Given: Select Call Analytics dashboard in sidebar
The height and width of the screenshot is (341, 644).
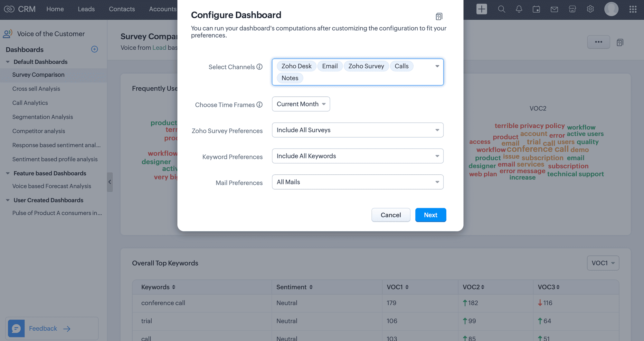Looking at the screenshot, I should pos(30,103).
